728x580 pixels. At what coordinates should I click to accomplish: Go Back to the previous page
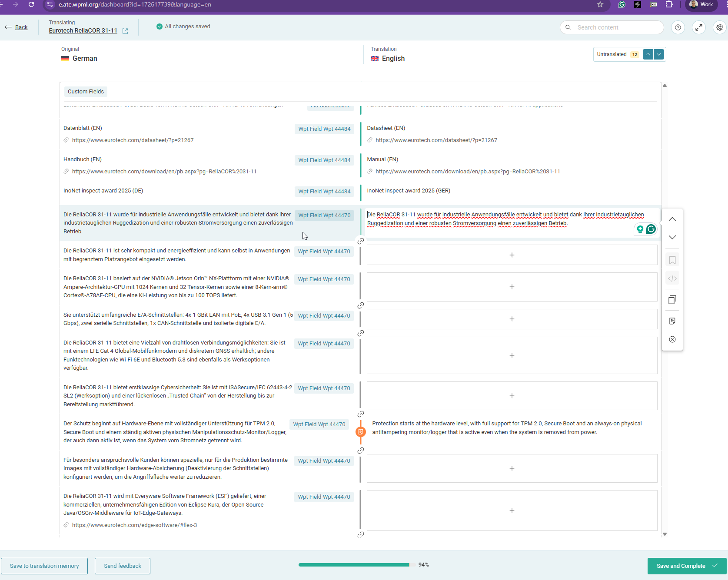[x=17, y=27]
